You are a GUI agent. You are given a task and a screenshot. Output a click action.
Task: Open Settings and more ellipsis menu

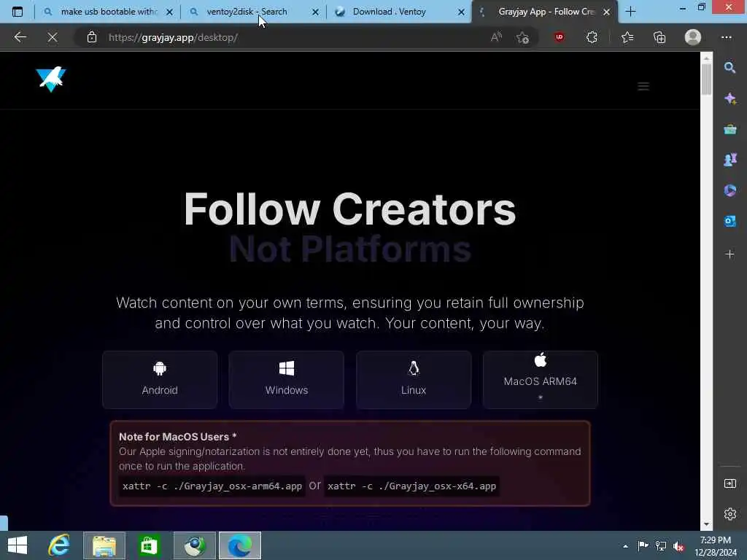[x=727, y=37]
